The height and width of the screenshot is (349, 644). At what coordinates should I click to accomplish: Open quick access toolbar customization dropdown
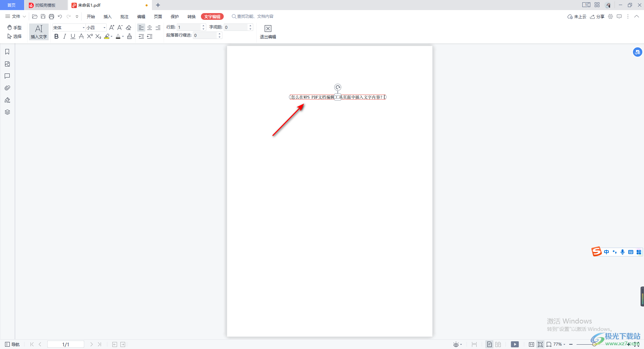[77, 16]
